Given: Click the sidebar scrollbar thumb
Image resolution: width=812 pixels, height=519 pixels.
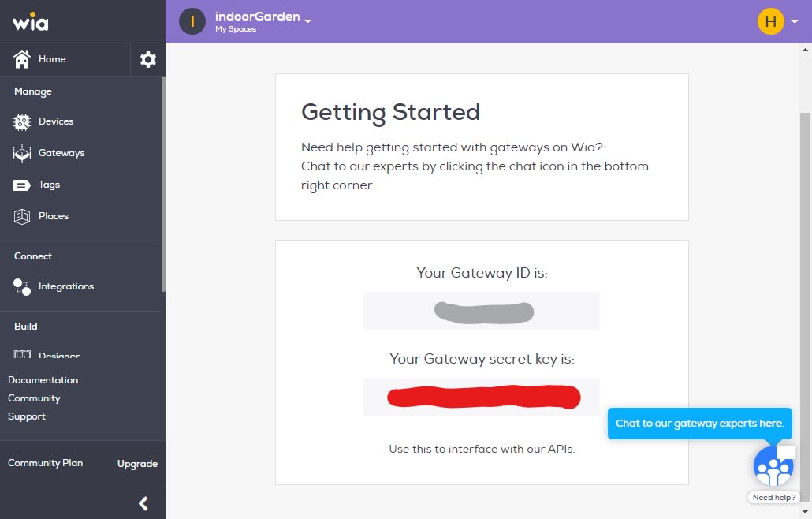Looking at the screenshot, I should [x=163, y=184].
